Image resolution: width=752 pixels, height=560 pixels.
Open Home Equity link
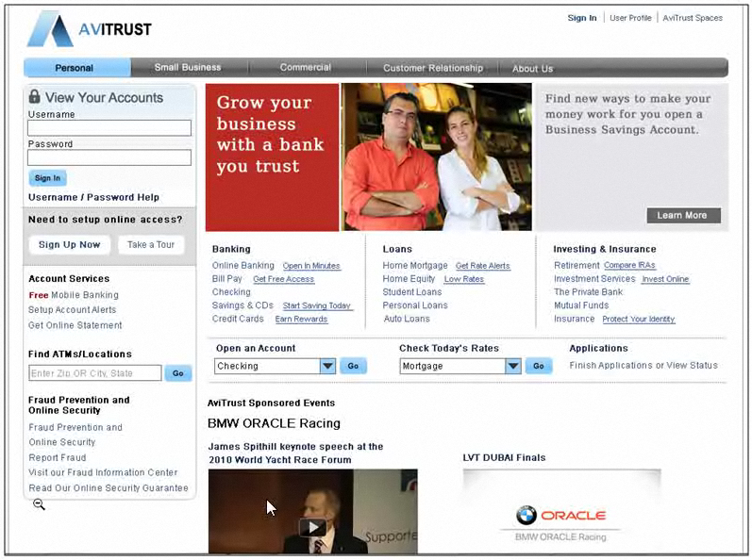coord(409,278)
